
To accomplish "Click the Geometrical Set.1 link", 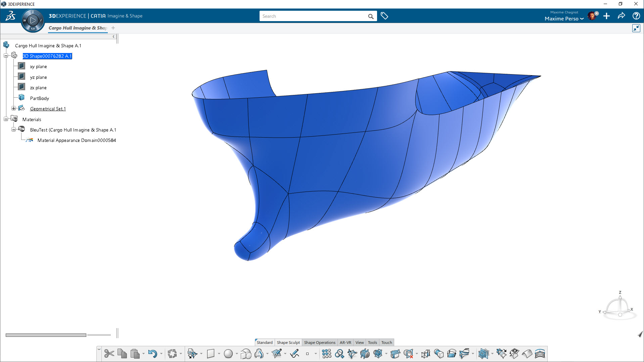I will coord(48,109).
